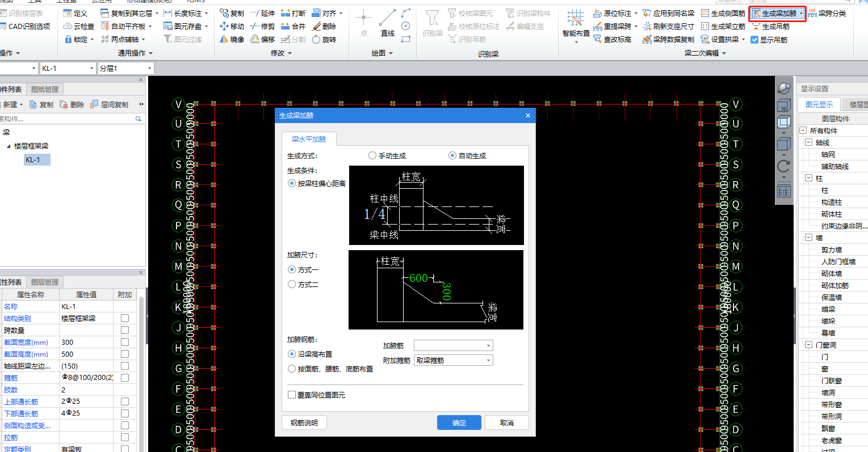
Task: Collapse the 楼层框架梁 tree node
Action: (x=9, y=146)
